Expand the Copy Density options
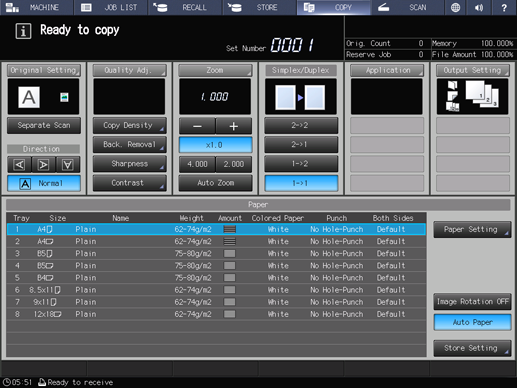Screen dimensions: 517x388 tap(129, 125)
